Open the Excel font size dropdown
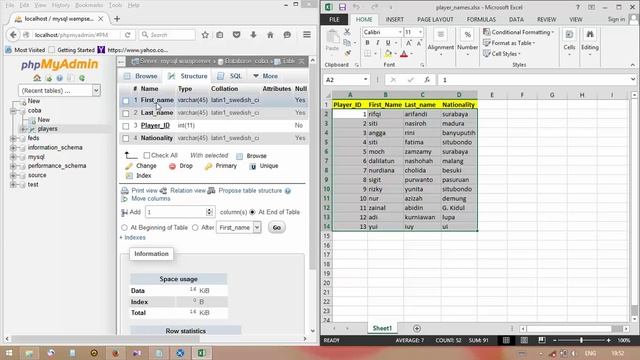The image size is (640, 360). click(420, 32)
